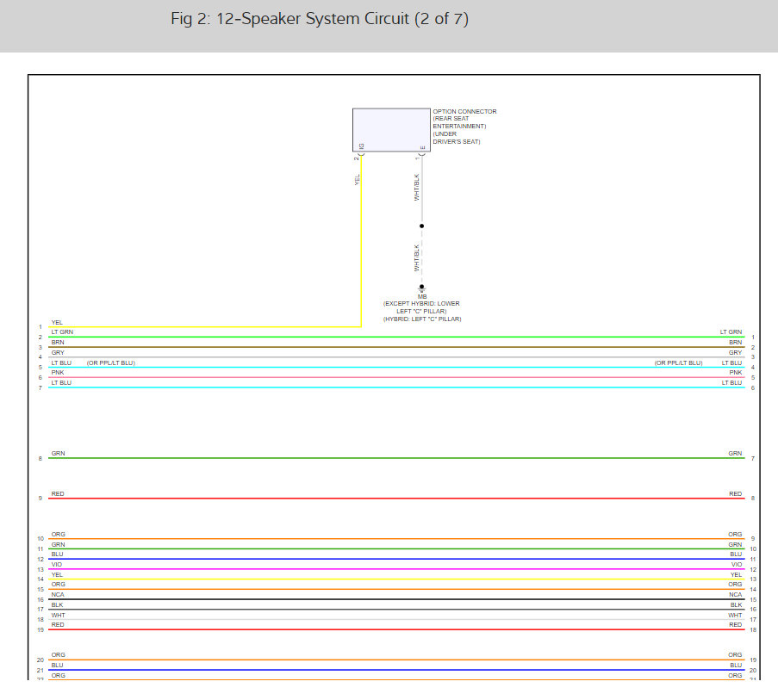Click the left ORG label at wire 15
778x700 pixels.
[x=58, y=585]
